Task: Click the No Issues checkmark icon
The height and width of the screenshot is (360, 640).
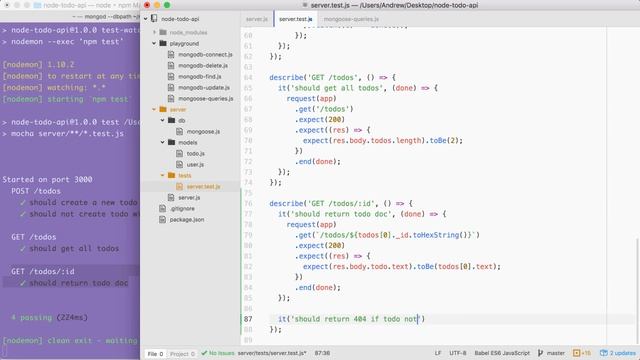Action: coord(204,353)
